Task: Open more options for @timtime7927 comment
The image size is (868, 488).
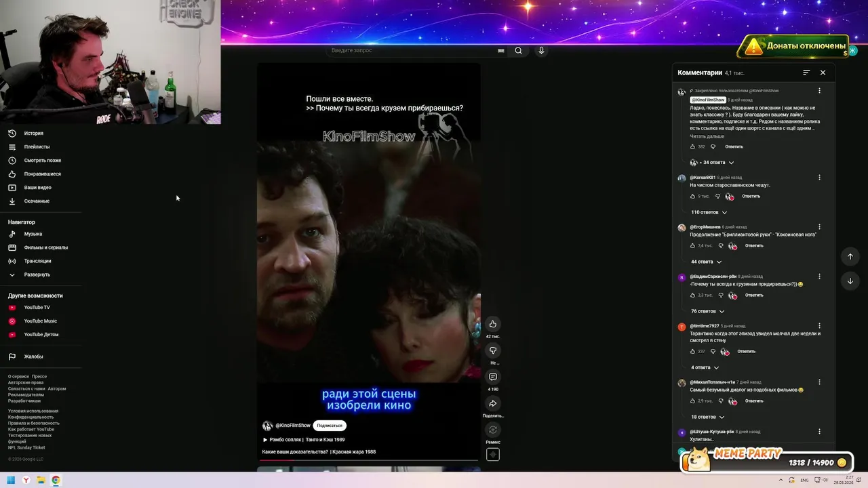Action: (x=819, y=326)
